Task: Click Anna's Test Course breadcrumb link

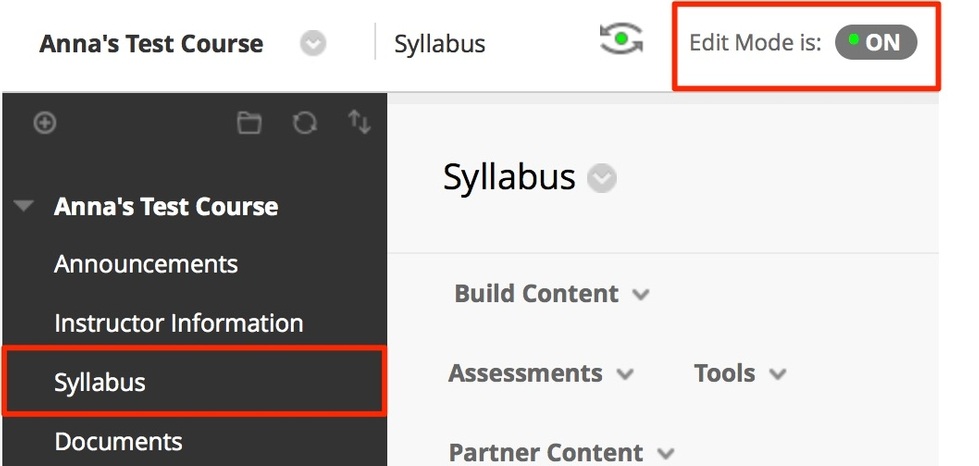Action: click(151, 44)
